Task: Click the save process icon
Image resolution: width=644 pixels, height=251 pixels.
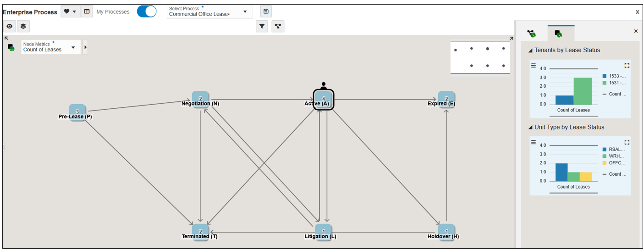Action: pyautogui.click(x=266, y=11)
